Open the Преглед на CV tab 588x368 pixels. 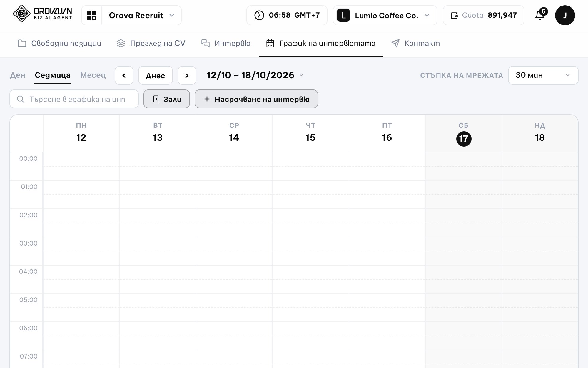[x=151, y=44]
